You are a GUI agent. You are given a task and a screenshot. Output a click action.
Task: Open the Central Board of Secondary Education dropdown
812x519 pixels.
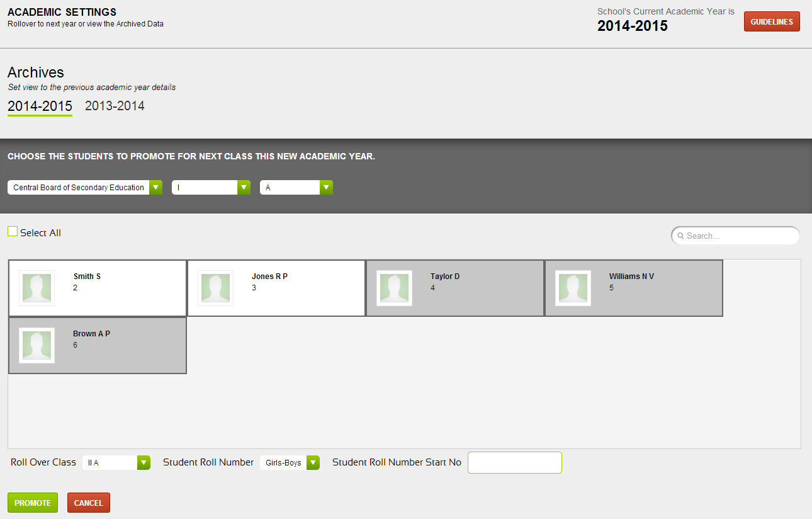tap(85, 187)
